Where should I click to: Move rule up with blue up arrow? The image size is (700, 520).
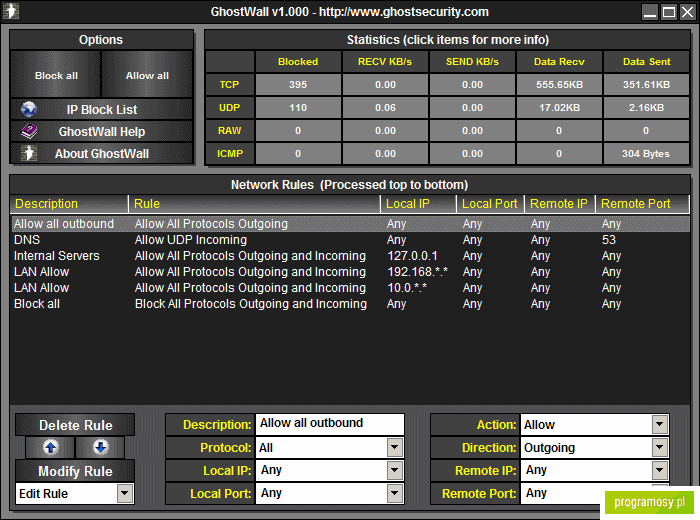[50, 447]
